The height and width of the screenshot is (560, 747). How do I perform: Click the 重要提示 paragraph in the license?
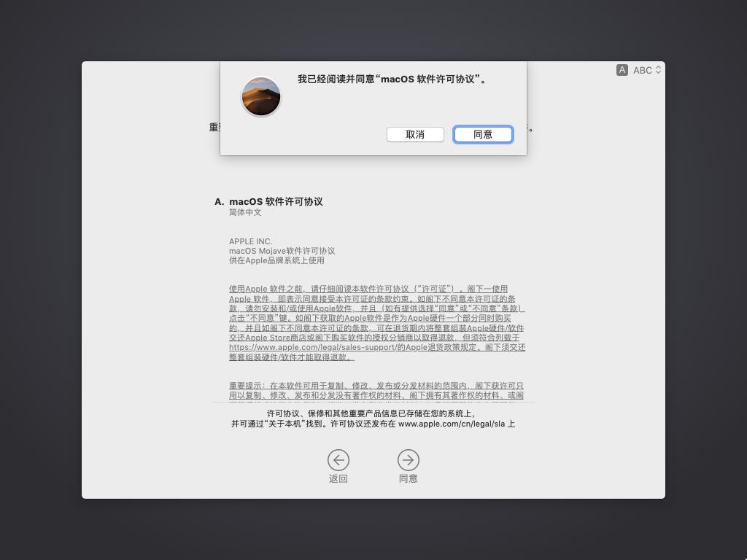point(376,391)
